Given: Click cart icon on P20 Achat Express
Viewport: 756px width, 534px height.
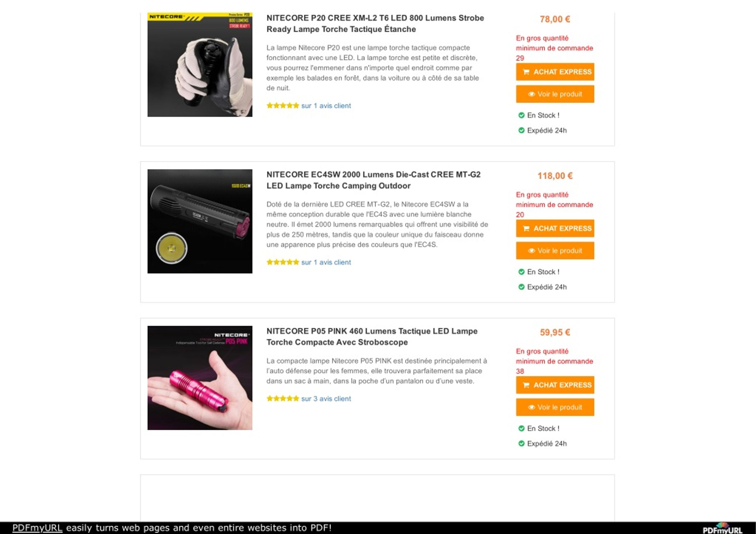Looking at the screenshot, I should point(526,72).
